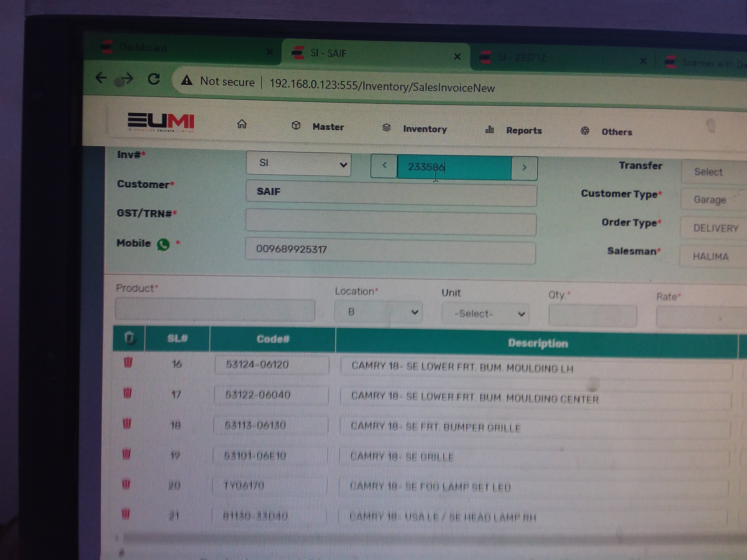Open the Reports menu

pos(513,130)
